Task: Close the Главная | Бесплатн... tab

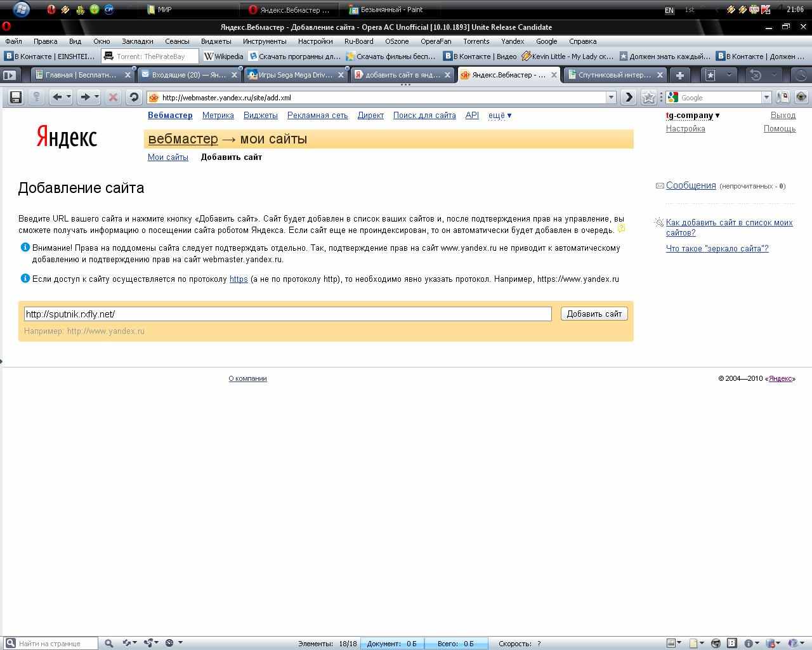Action: (128, 75)
